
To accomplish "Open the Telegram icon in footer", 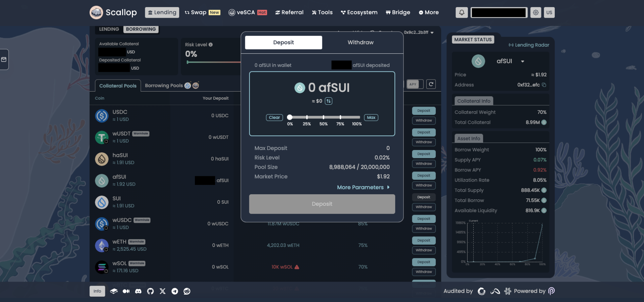I will click(175, 291).
